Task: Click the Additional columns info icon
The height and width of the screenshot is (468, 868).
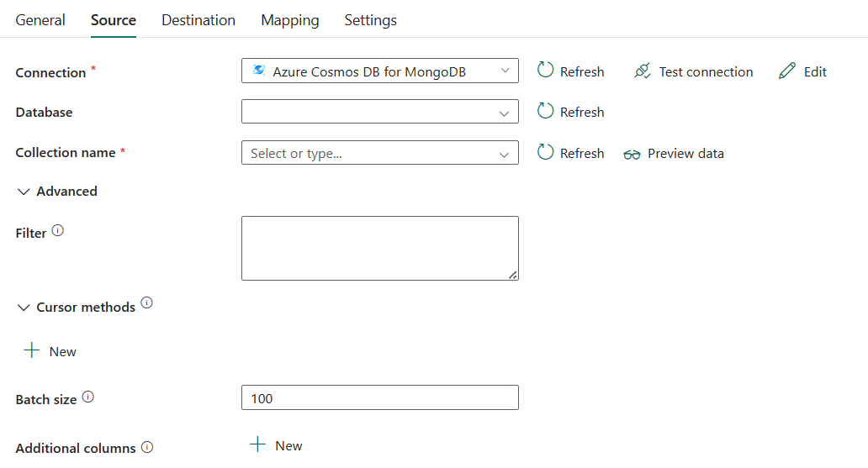Action: pyautogui.click(x=147, y=447)
